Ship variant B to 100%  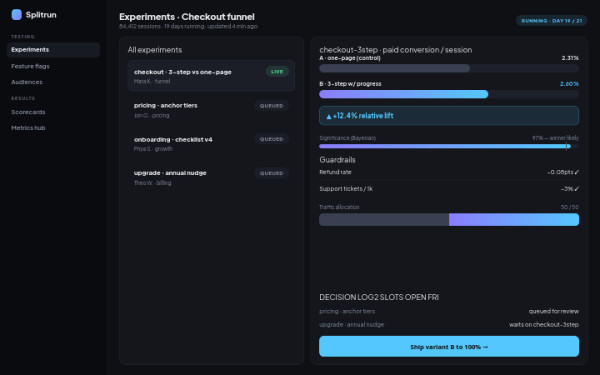(449, 347)
